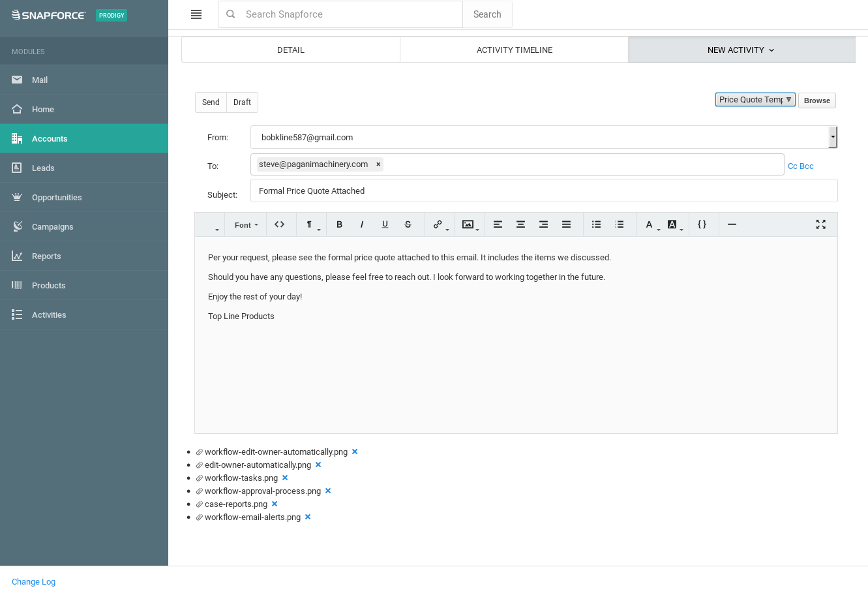Viewport: 868px width, 597px height.
Task: Remove steve@paganimachinery.com recipient
Action: tap(378, 164)
